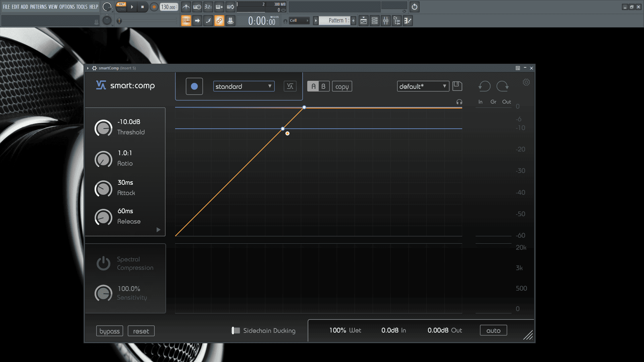The width and height of the screenshot is (644, 362).
Task: Open the channel rack icon
Action: click(375, 21)
